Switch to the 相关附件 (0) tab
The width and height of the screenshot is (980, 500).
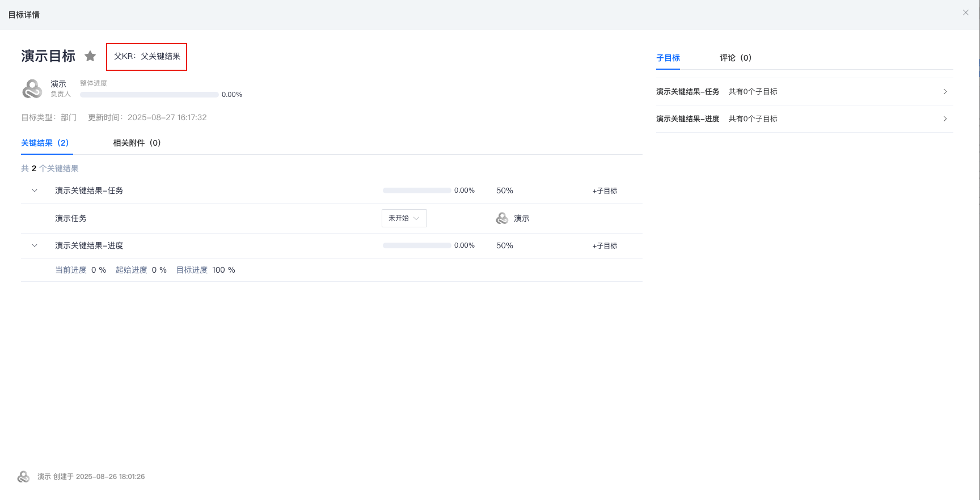137,143
